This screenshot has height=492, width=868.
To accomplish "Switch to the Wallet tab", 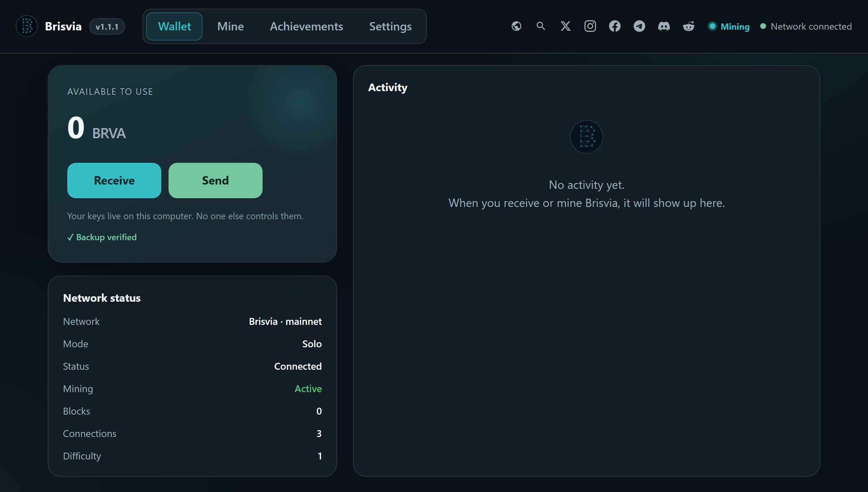I will tap(174, 26).
